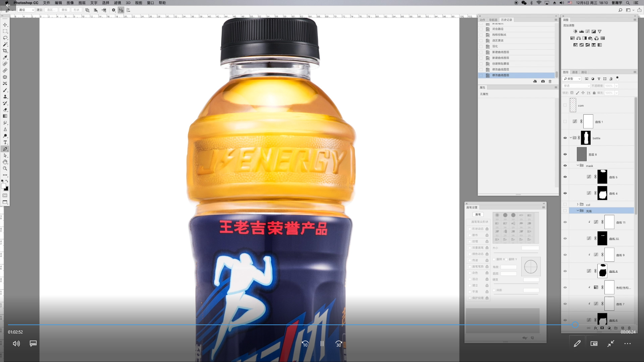This screenshot has width=644, height=362.
Task: Select the Lasso tool
Action: [x=5, y=38]
